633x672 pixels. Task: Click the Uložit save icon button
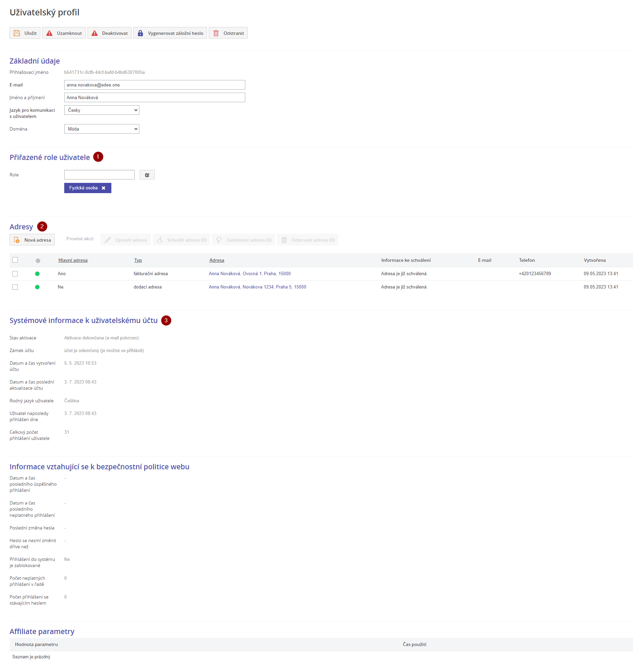click(x=17, y=33)
